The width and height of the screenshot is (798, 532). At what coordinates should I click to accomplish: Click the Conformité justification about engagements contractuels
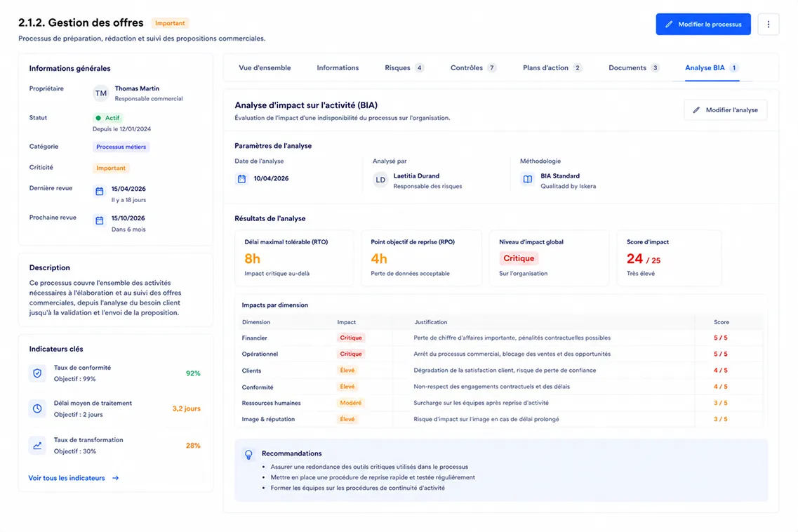(x=491, y=387)
